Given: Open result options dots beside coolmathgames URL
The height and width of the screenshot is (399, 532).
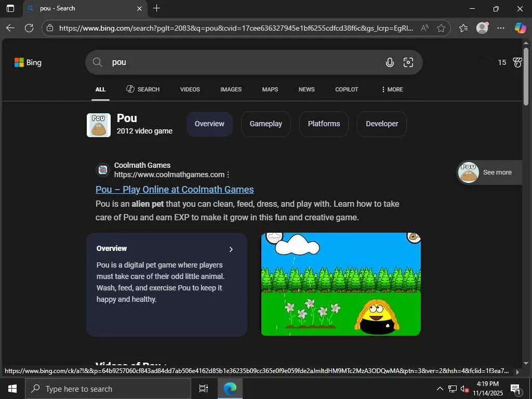Looking at the screenshot, I should 228,175.
